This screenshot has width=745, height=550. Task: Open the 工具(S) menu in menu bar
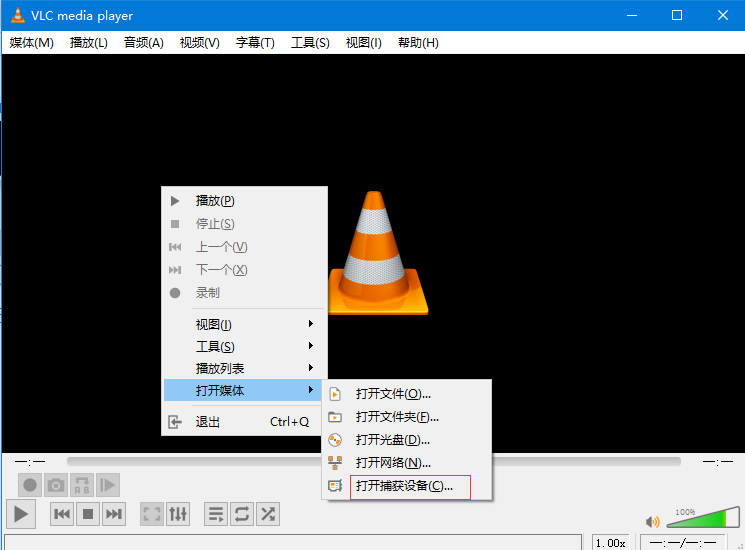click(310, 43)
